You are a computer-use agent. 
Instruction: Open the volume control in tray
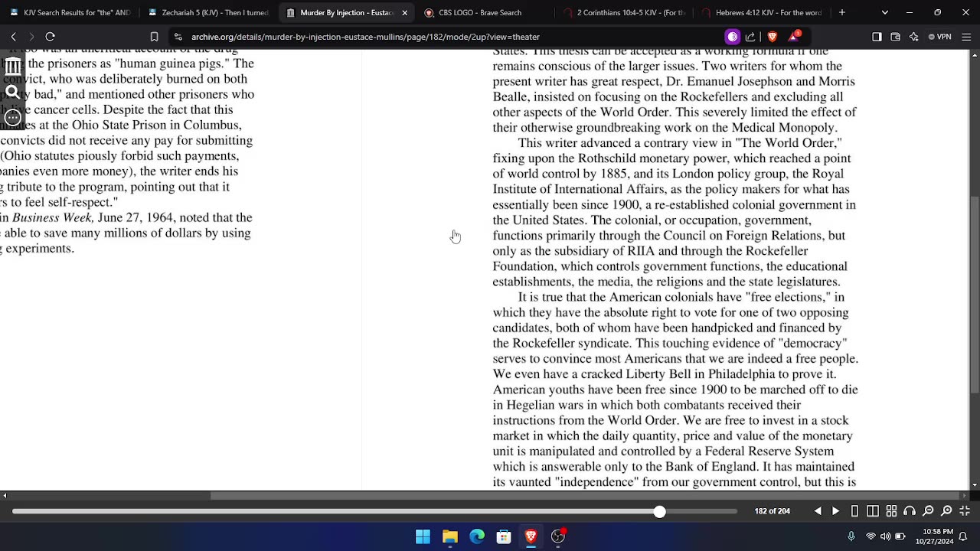pos(885,536)
